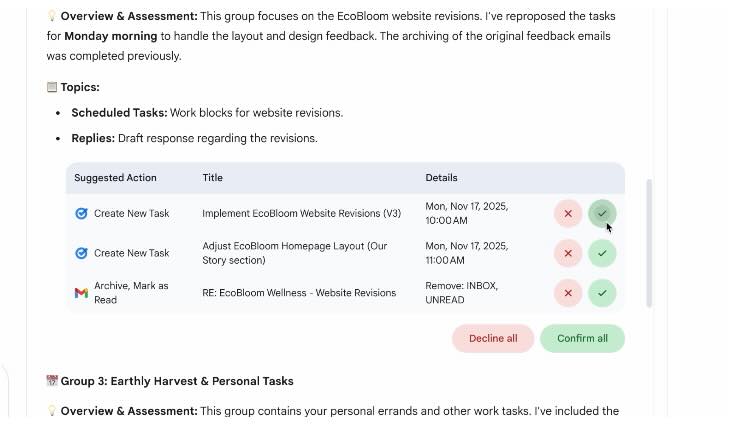Click the Suggested Action column header
The width and height of the screenshot is (742, 431).
click(115, 178)
